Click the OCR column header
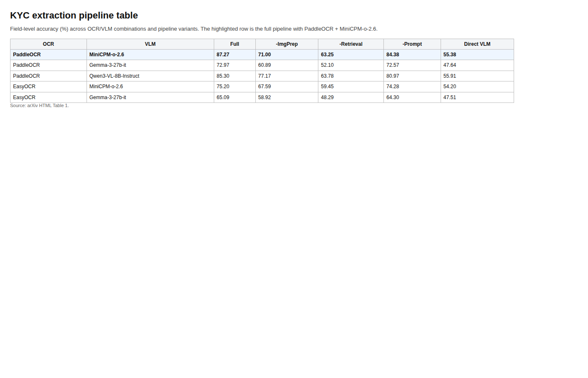Viewport: 588px width, 378px height. (x=48, y=44)
